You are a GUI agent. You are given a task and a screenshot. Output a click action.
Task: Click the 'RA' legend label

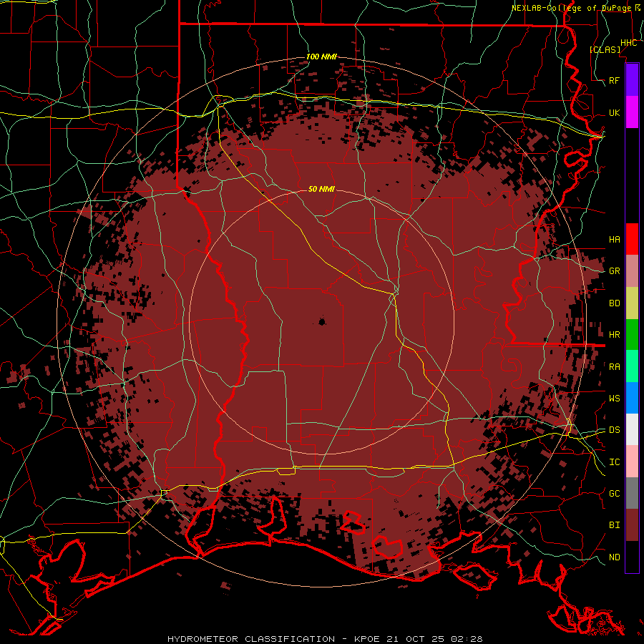click(615, 367)
